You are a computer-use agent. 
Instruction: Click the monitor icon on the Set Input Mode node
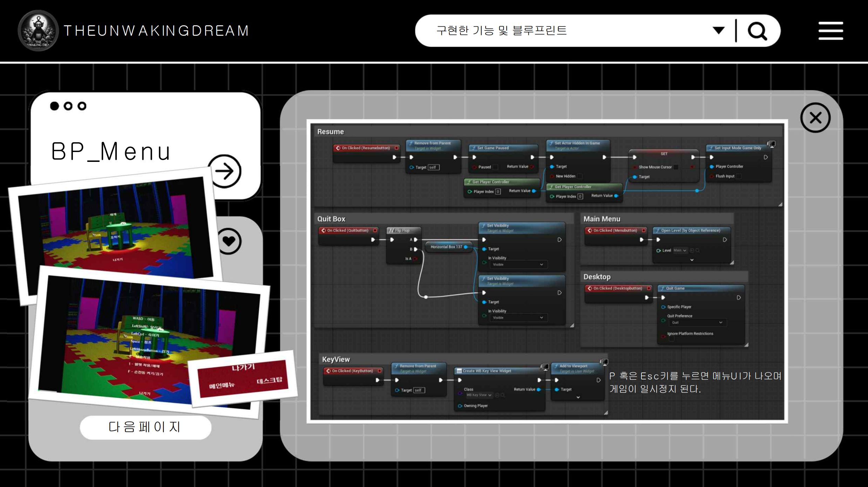[x=772, y=144]
